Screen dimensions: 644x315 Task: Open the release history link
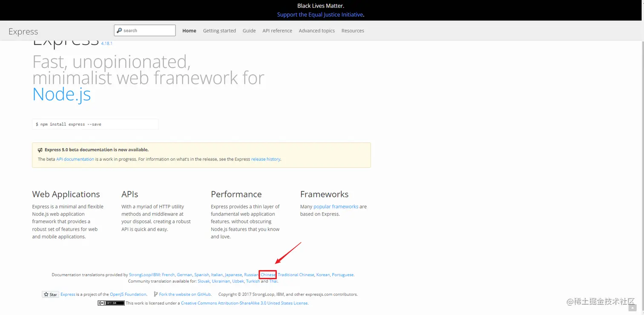[x=266, y=159]
